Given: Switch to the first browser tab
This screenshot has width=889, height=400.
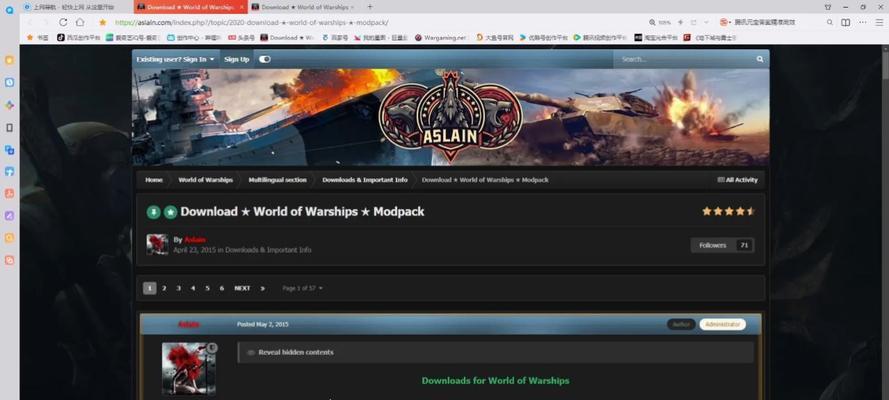Looking at the screenshot, I should click(x=76, y=7).
